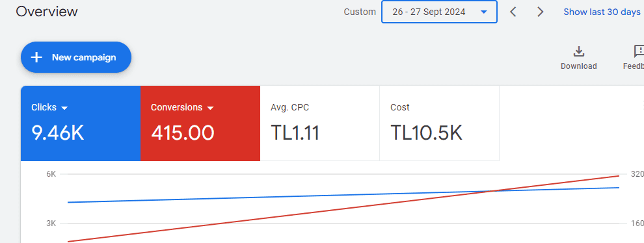Viewport: 644px width, 243px height.
Task: Click the 3K axis label
Action: (x=51, y=224)
